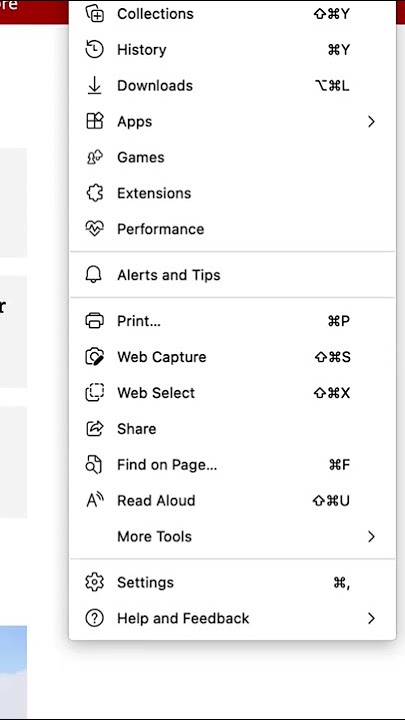Click the Web Capture camera icon
Viewport: 405px width, 720px height.
[95, 357]
